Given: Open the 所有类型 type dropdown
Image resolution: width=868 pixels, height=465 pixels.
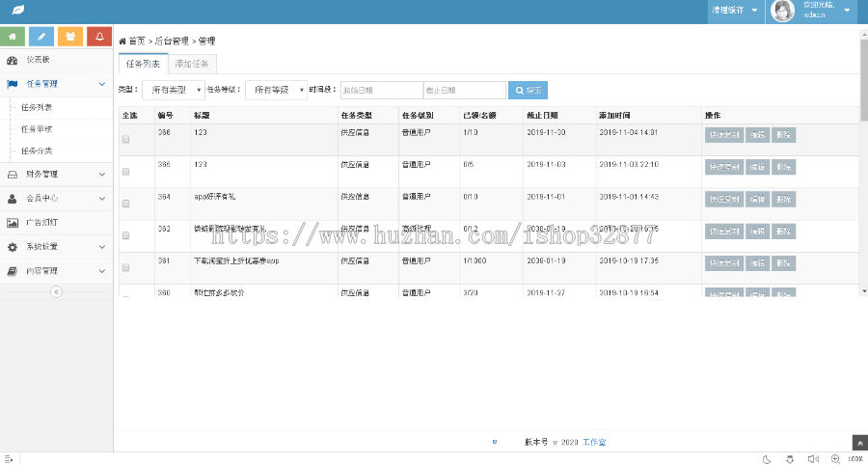Looking at the screenshot, I should [x=174, y=90].
